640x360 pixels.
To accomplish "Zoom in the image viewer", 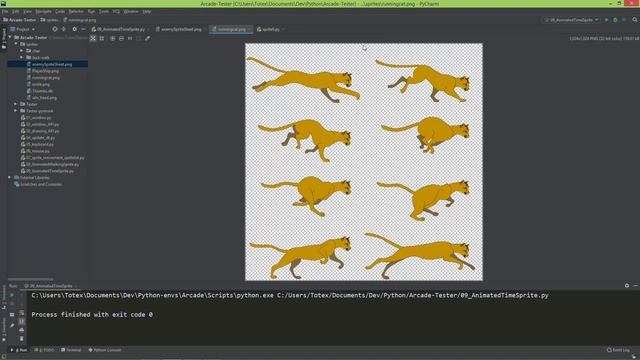I will 113,38.
